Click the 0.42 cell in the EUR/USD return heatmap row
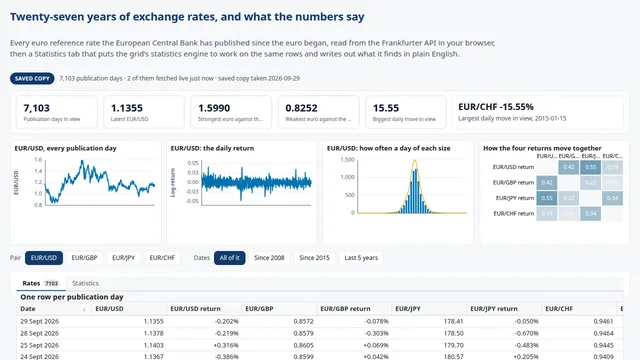640x360 pixels. tap(569, 167)
